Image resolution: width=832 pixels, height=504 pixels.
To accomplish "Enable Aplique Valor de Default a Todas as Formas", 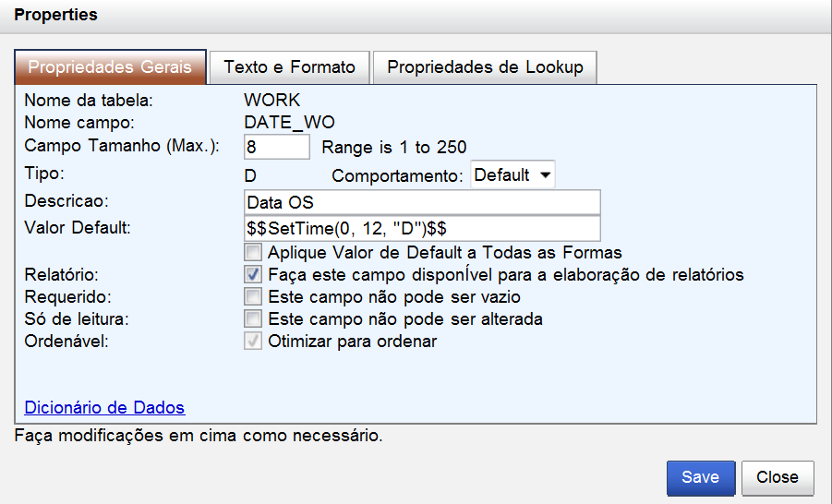I will (253, 252).
